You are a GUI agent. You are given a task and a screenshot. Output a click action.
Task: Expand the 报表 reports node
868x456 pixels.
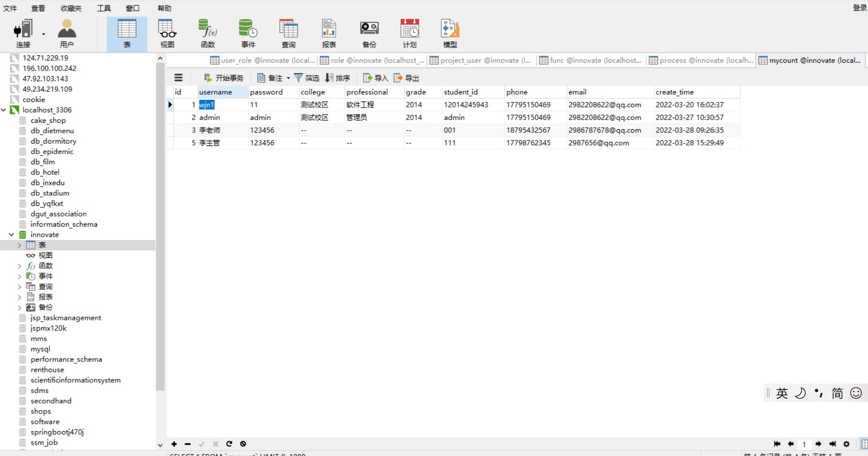pos(19,297)
